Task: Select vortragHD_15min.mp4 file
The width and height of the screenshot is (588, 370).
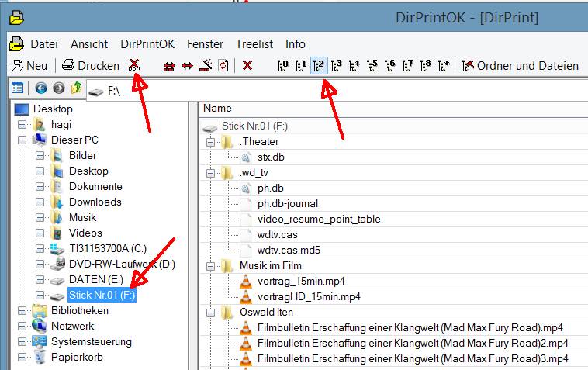Action: 309,296
